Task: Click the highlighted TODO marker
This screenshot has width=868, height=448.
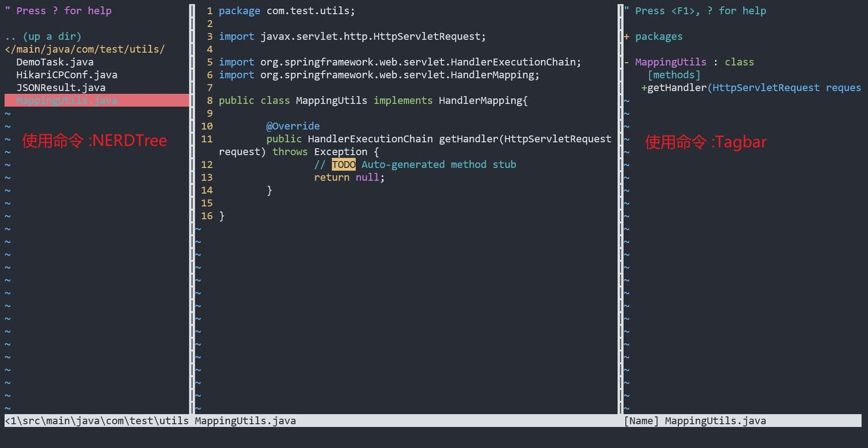Action: [344, 164]
